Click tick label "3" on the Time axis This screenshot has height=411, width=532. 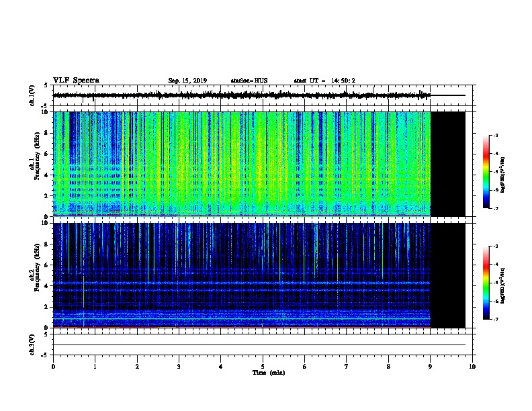(x=179, y=367)
